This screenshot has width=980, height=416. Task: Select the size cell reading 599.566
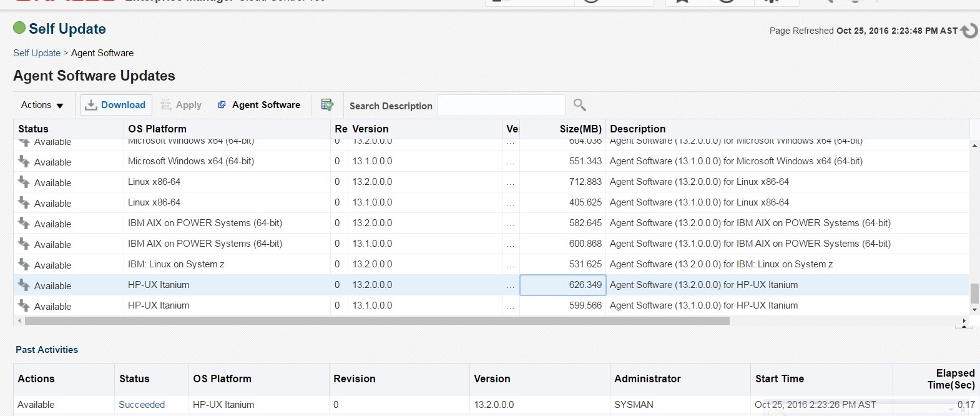[562, 305]
